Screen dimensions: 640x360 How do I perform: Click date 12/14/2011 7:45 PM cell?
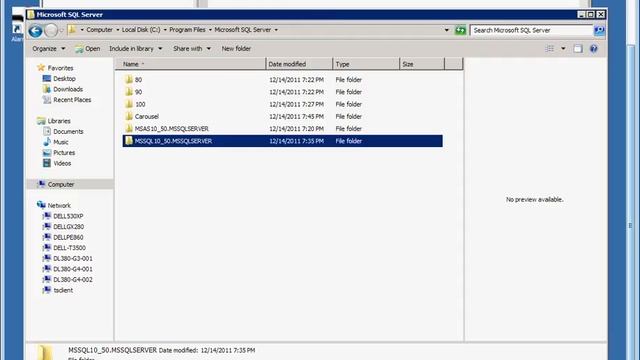point(296,116)
